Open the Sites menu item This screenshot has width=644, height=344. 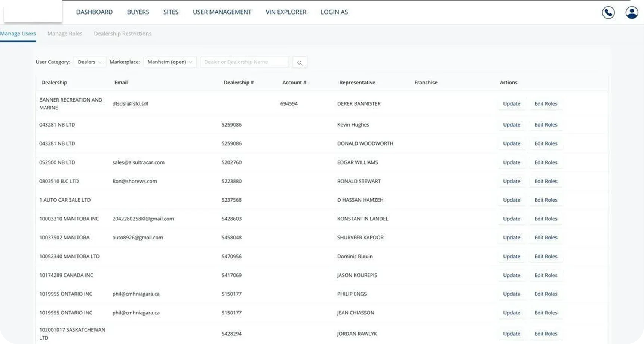[171, 12]
